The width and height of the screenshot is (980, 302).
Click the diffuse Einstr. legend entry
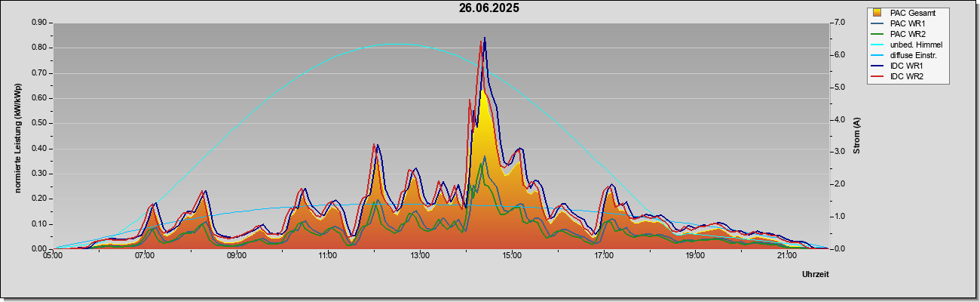[908, 55]
